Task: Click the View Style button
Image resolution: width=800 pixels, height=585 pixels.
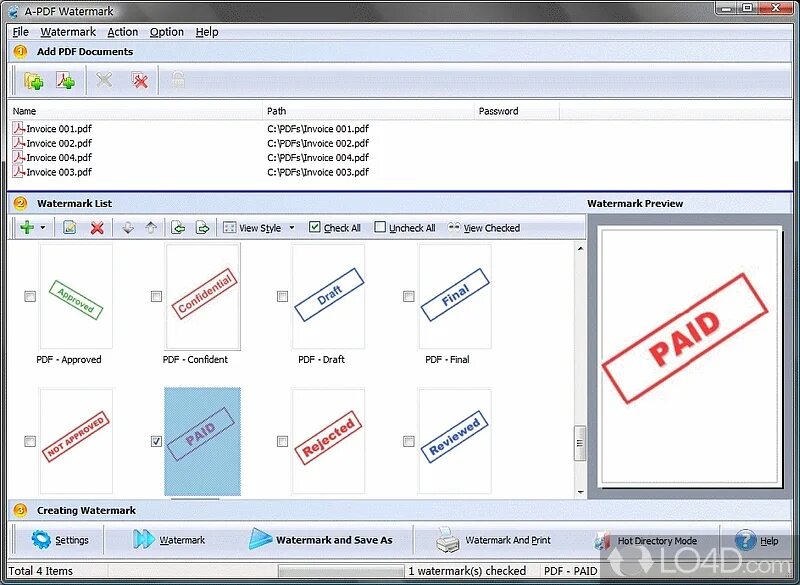Action: [x=253, y=228]
